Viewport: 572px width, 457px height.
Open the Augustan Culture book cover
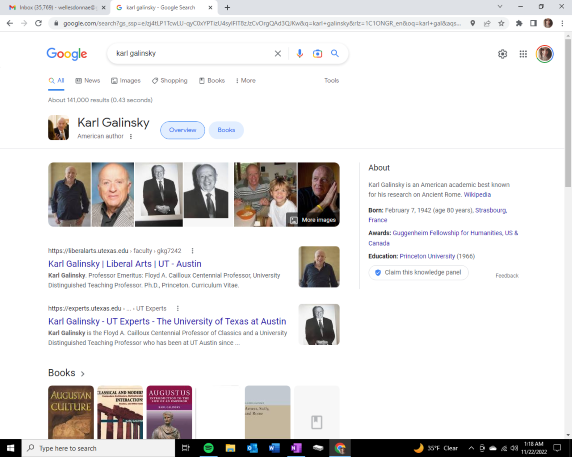point(71,412)
